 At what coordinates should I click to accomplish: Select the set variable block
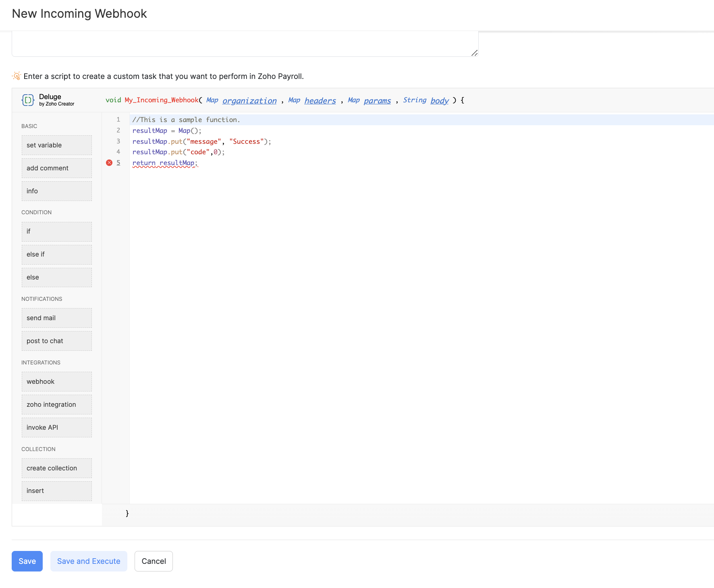coord(57,145)
